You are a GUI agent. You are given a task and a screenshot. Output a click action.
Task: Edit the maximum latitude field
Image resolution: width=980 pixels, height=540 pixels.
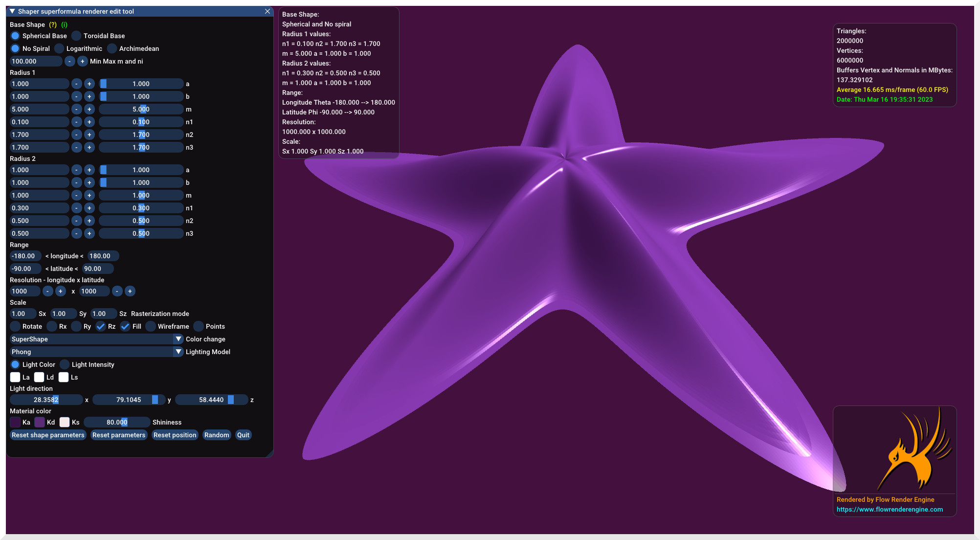(98, 269)
